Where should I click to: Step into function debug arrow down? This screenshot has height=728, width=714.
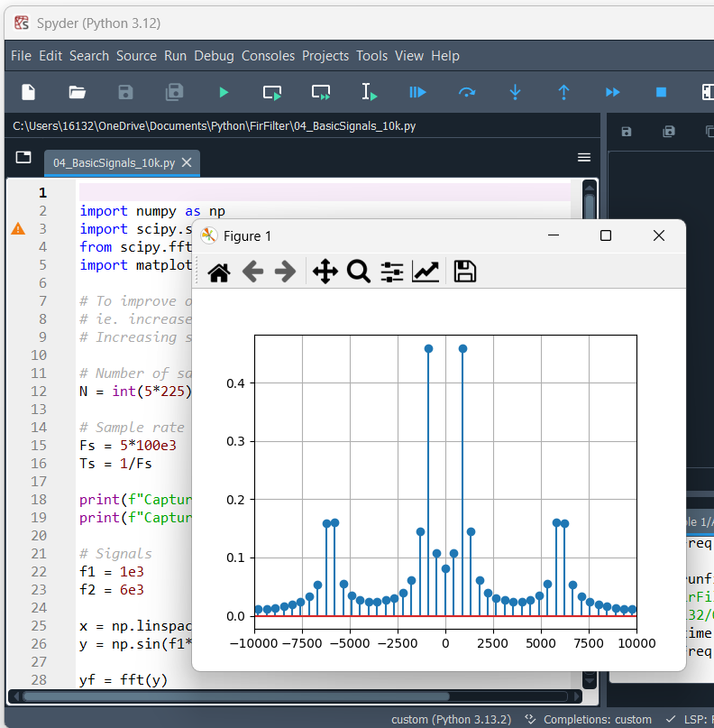(x=515, y=92)
